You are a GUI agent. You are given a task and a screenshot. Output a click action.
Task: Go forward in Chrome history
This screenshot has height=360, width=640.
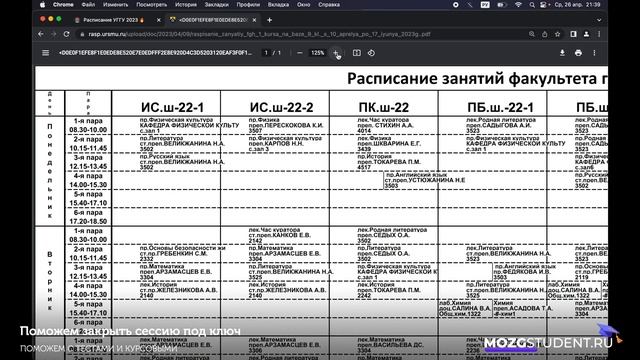(x=53, y=34)
